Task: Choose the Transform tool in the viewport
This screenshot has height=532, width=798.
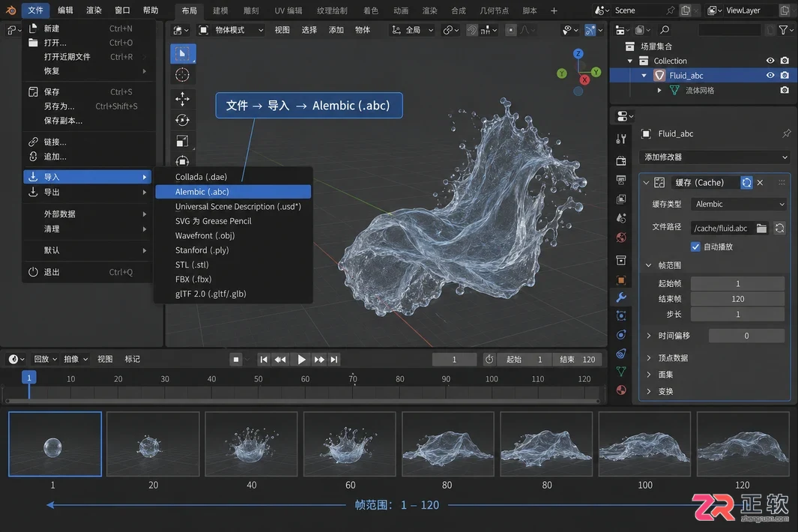Action: (x=182, y=161)
